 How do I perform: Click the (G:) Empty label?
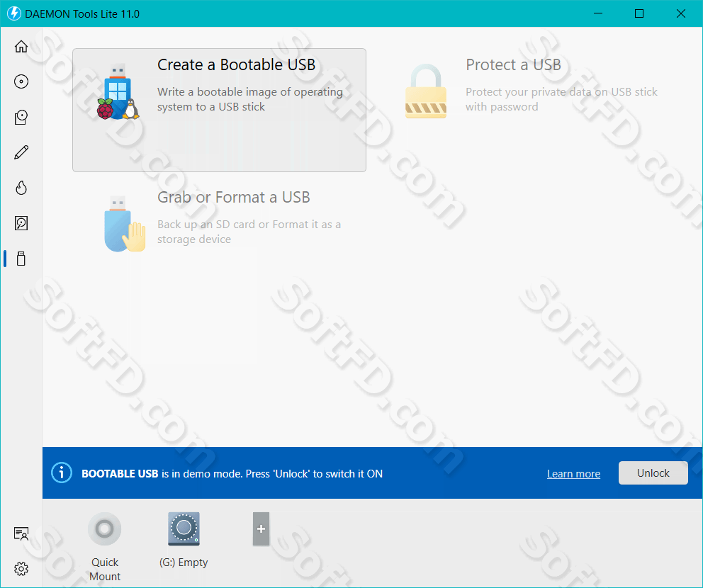click(x=184, y=562)
